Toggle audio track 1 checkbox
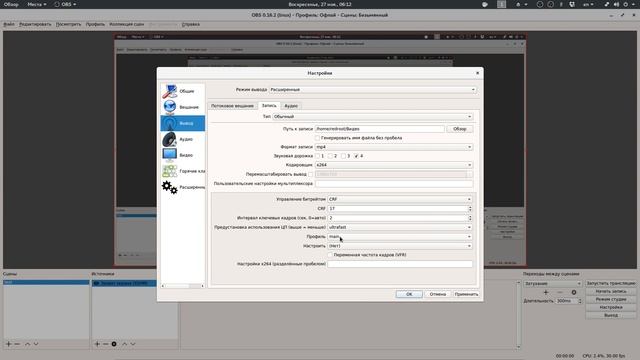Image resolution: width=640 pixels, height=360 pixels. [x=317, y=156]
